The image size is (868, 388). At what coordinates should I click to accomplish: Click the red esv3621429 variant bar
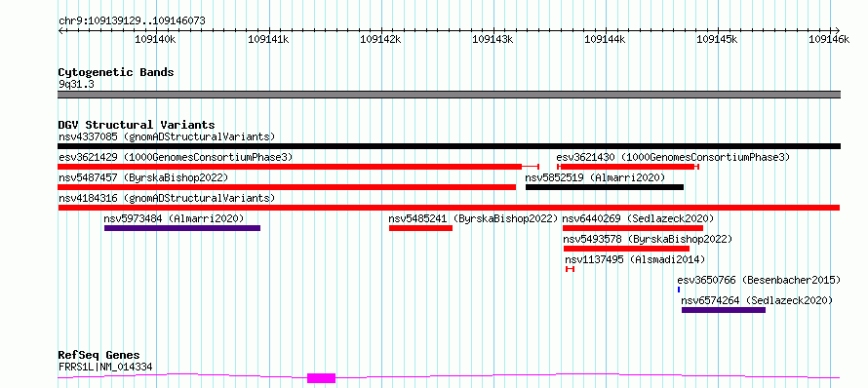click(x=298, y=167)
